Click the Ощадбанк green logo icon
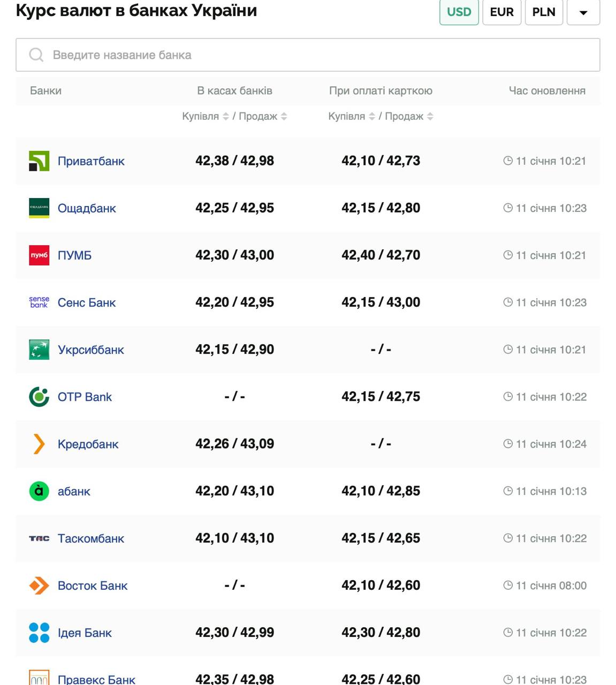 coord(39,208)
